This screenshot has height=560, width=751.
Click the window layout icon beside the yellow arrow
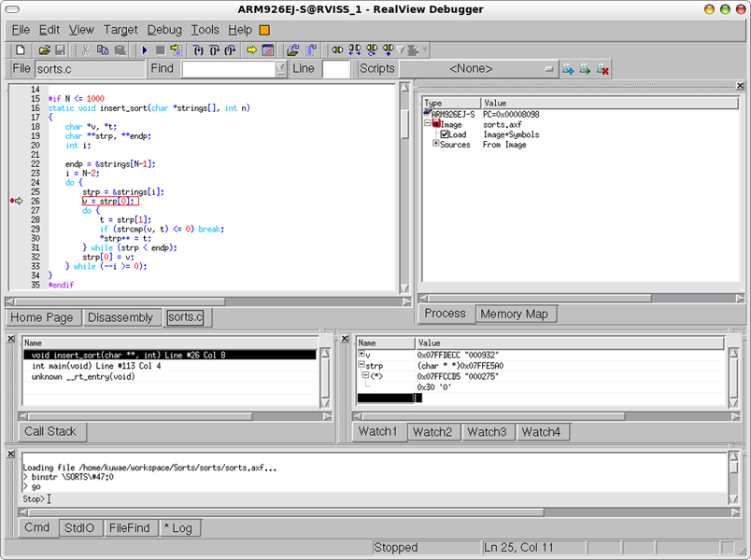268,49
